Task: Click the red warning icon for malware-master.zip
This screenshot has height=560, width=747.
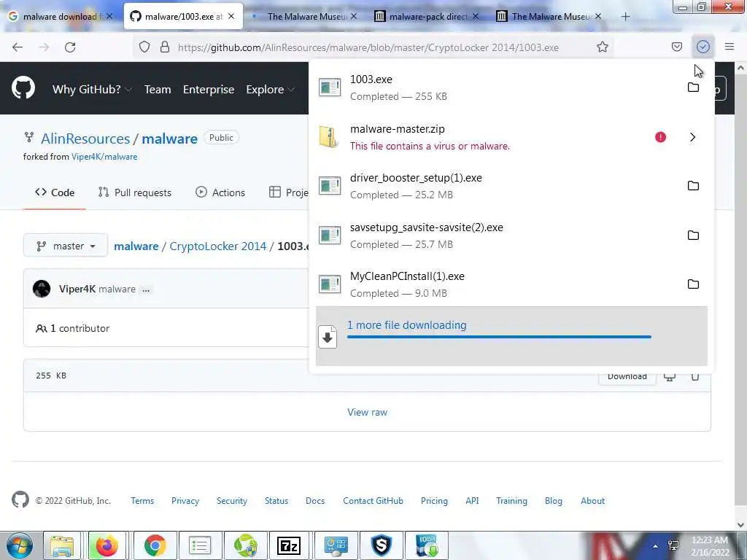Action: click(660, 137)
